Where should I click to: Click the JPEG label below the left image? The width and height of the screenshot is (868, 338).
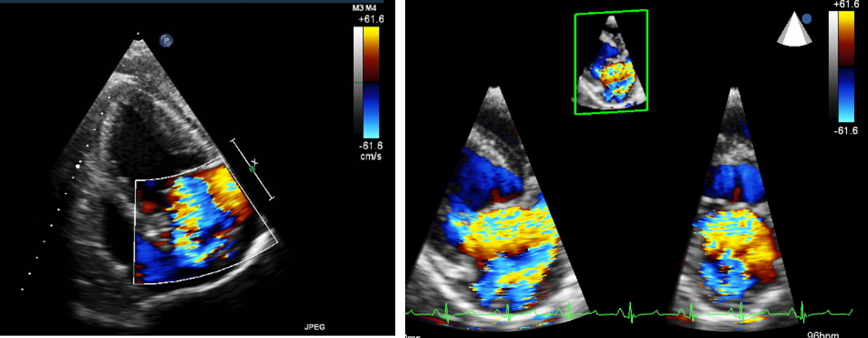(314, 328)
